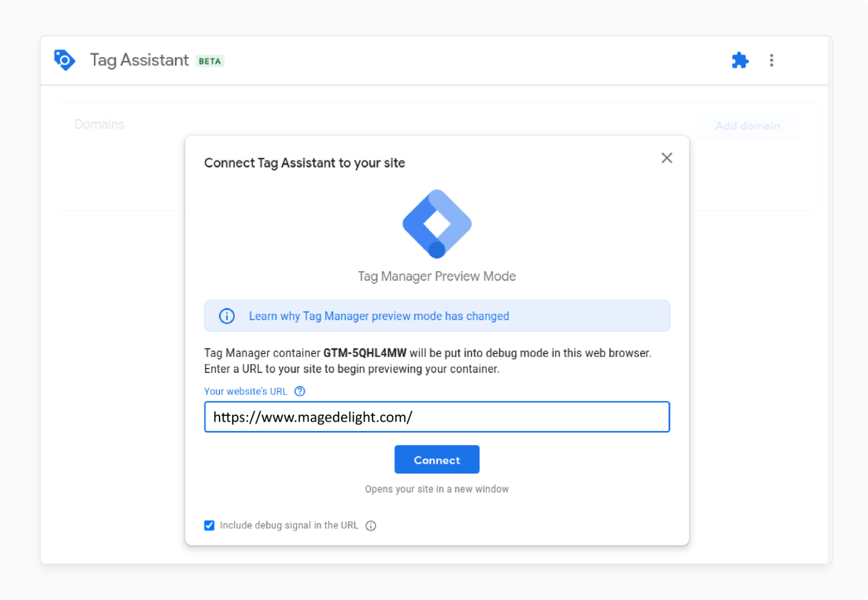Uncheck Include debug signal in the URL
868x600 pixels.
209,525
